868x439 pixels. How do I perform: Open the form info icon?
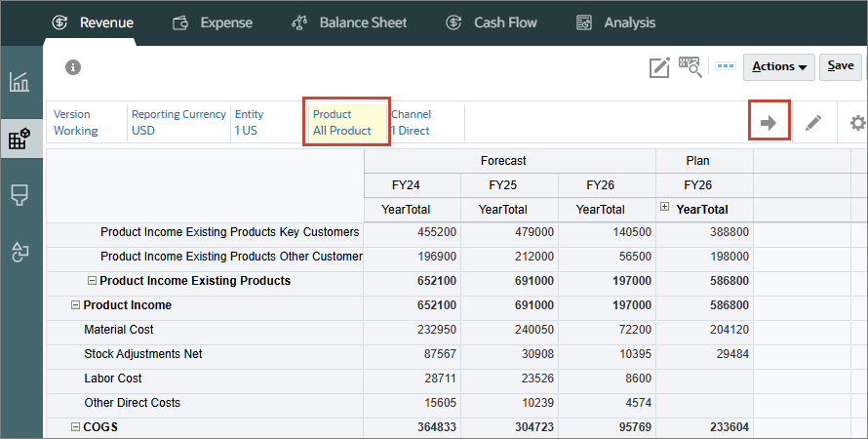click(x=73, y=67)
